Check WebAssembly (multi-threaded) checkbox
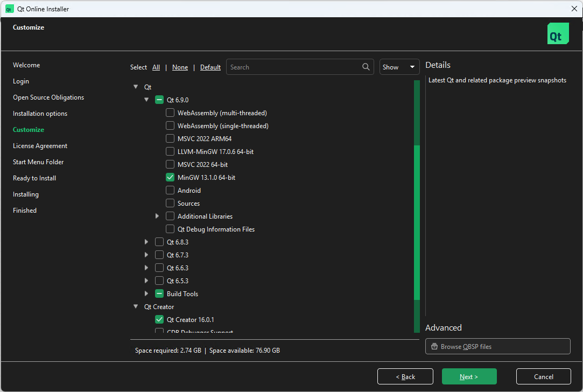Screen dimensions: 583x392 [x=170, y=113]
